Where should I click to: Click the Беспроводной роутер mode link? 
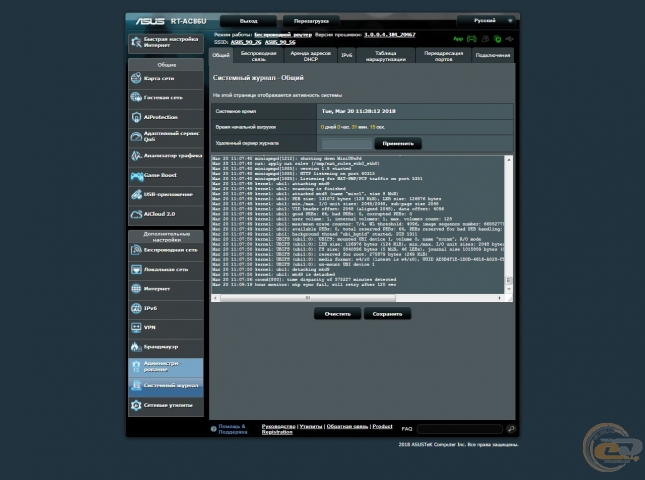coord(283,35)
